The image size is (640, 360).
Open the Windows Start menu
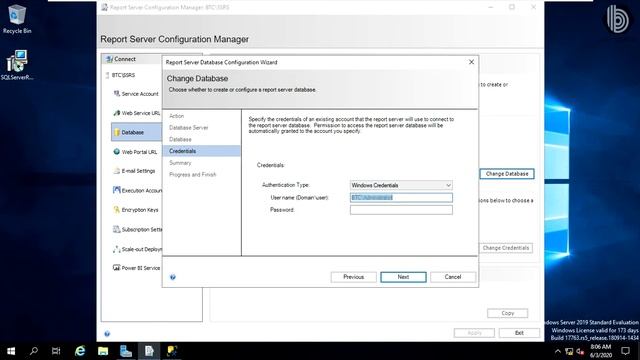coord(11,351)
